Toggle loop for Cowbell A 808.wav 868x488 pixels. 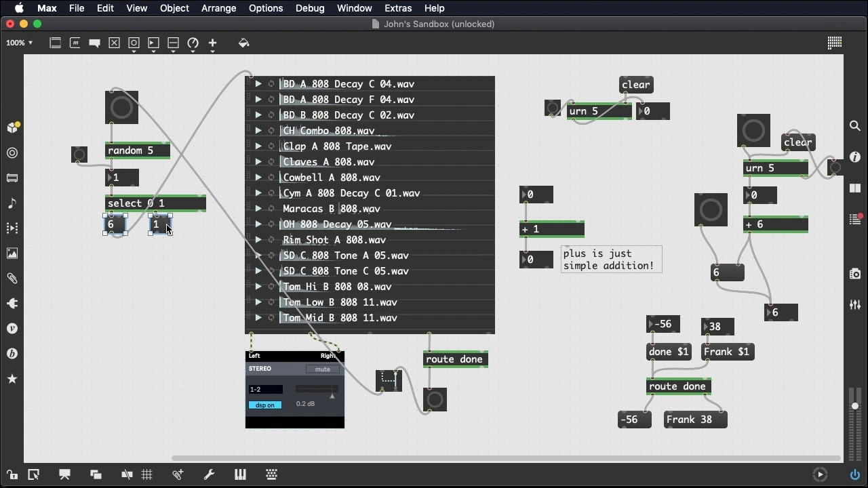click(271, 178)
